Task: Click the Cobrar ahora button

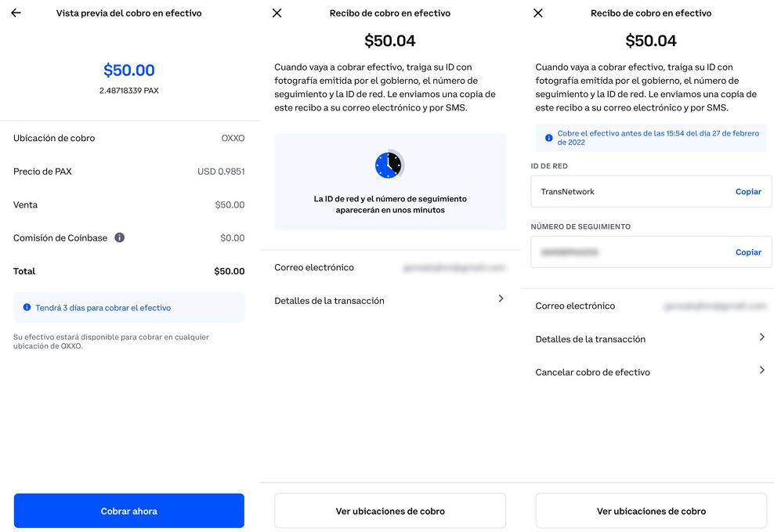Action: coord(128,511)
